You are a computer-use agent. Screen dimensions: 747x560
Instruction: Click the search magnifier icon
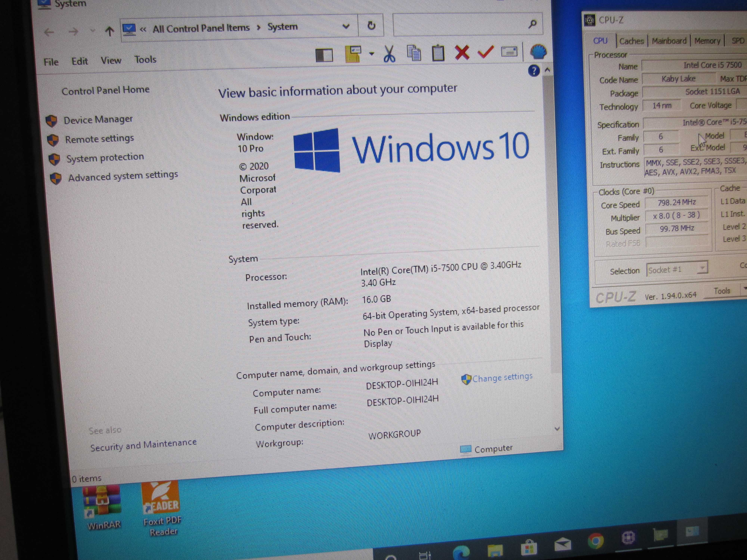533,24
